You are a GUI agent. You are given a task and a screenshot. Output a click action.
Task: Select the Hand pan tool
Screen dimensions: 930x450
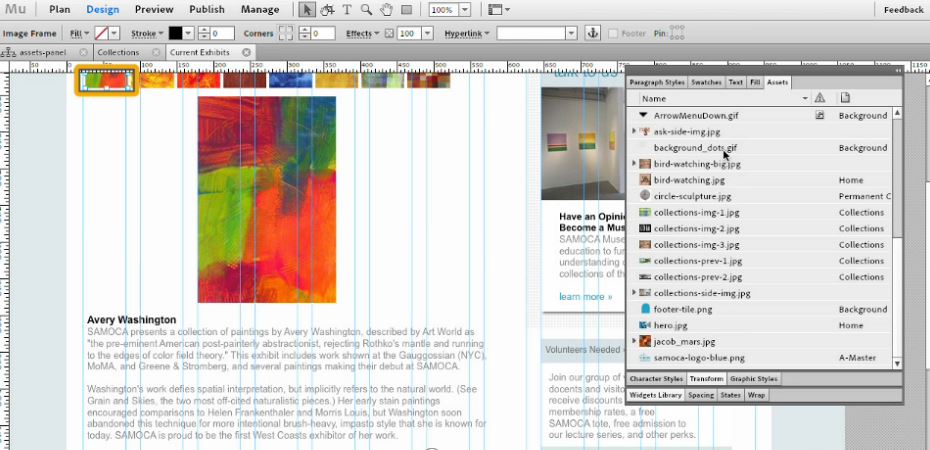(x=387, y=9)
